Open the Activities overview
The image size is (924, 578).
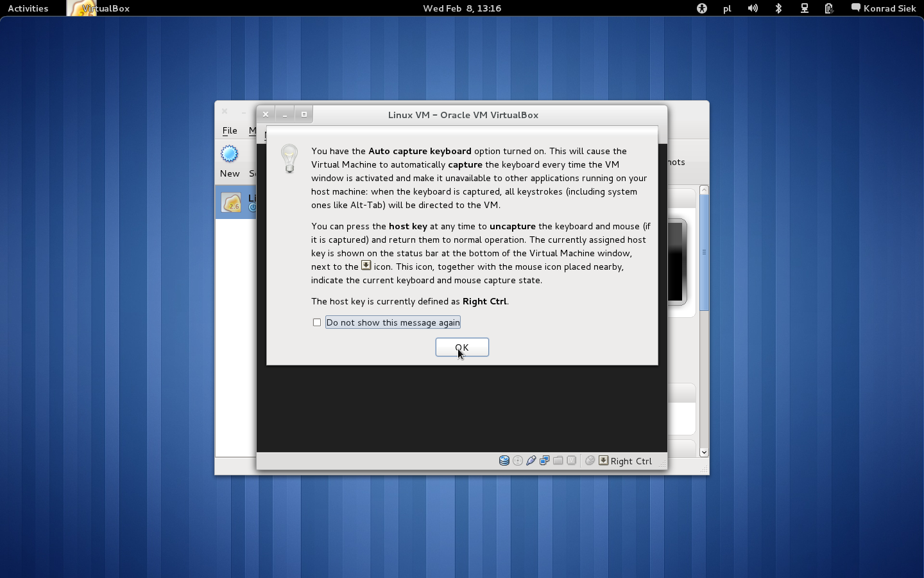point(28,8)
